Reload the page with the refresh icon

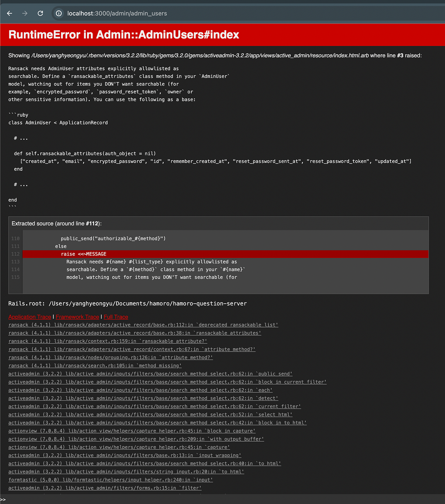coord(40,13)
